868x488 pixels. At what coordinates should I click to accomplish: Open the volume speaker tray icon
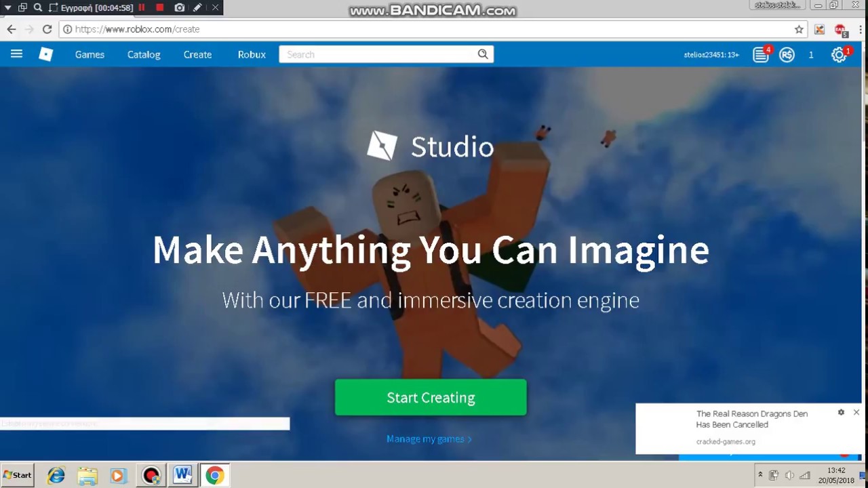(x=789, y=475)
